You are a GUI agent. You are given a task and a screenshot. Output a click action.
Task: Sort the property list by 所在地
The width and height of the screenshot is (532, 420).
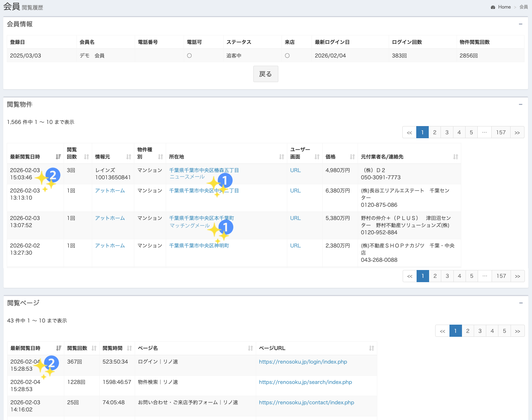click(282, 157)
